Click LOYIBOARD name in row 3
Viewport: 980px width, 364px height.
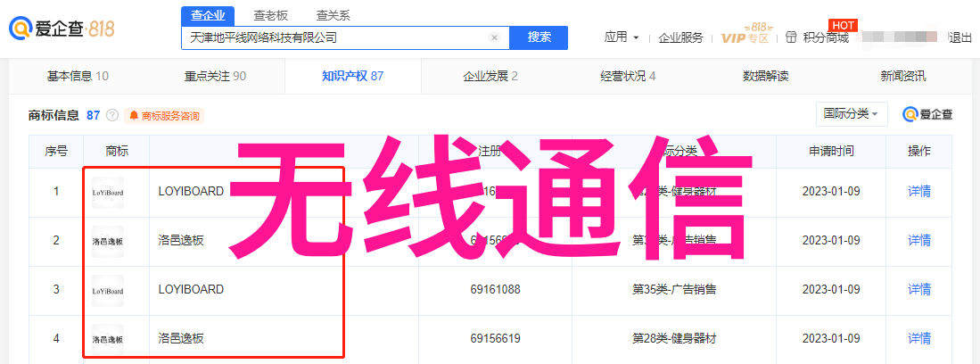(x=191, y=290)
